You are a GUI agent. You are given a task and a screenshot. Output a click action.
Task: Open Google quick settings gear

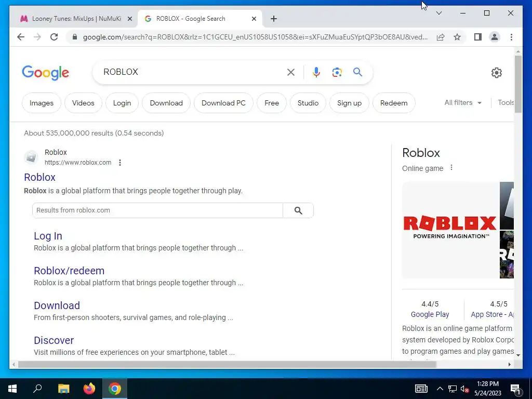(x=496, y=72)
